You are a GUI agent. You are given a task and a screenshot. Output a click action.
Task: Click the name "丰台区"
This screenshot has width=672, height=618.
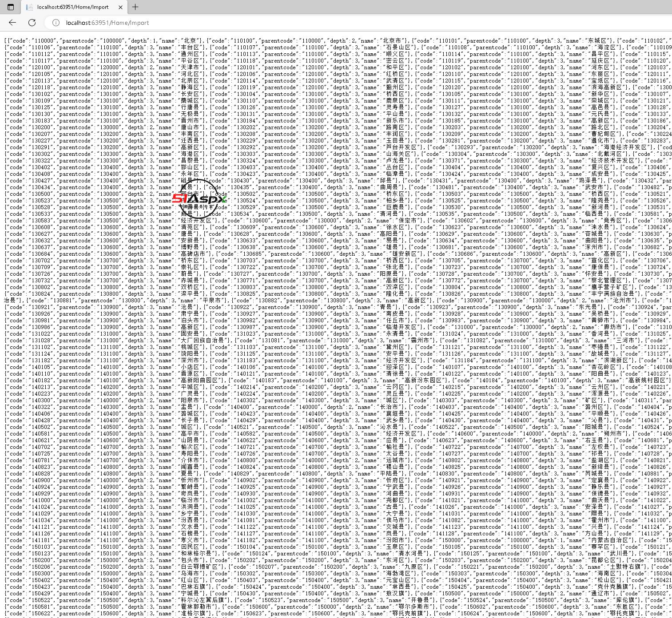coord(191,48)
